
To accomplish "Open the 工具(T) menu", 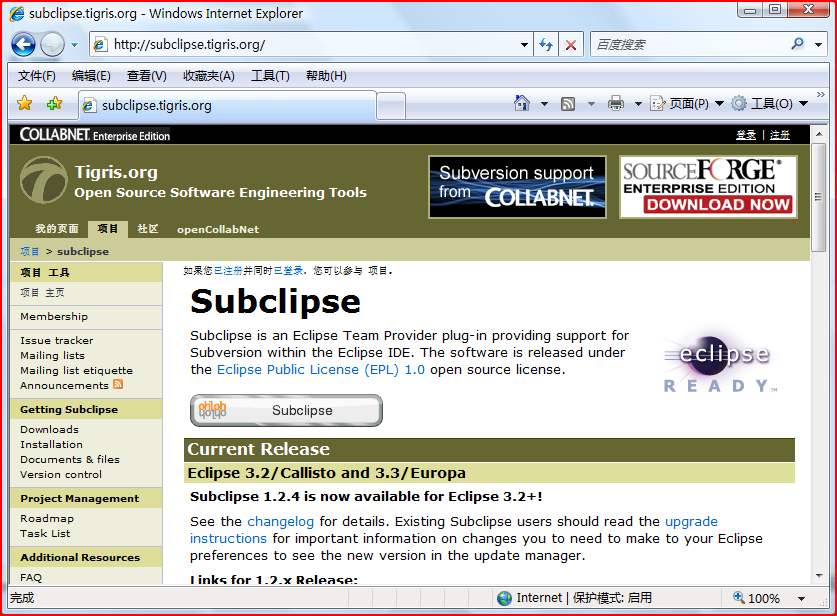I will coord(270,76).
